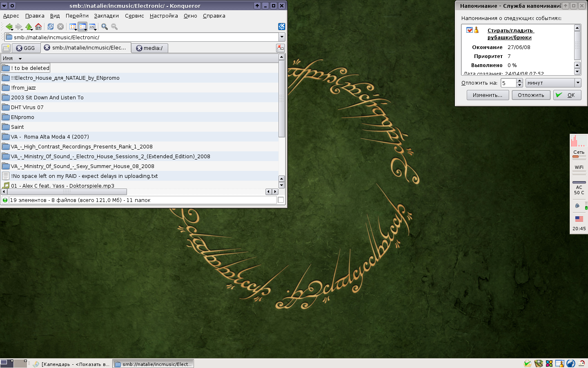Close the current tab using the tab bar's right button
Image resolution: width=588 pixels, height=368 pixels.
click(281, 48)
